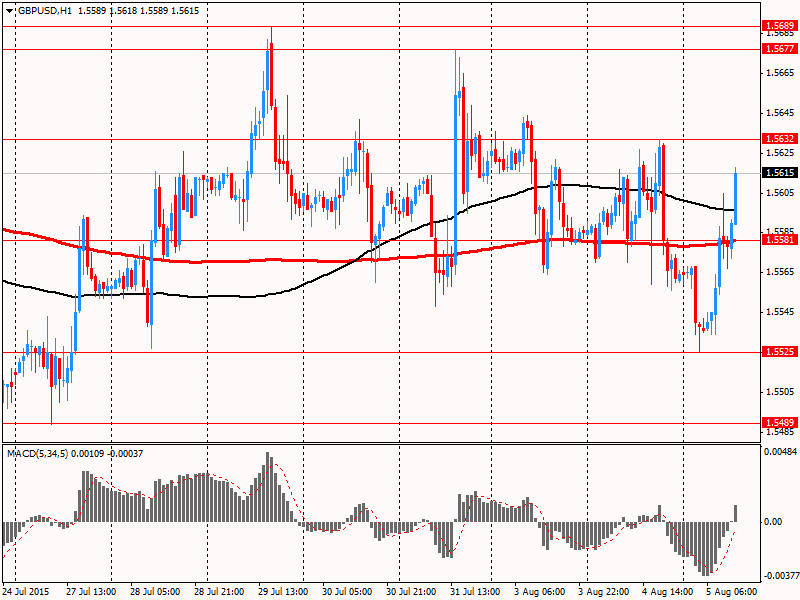This screenshot has width=800, height=600.
Task: Click the dropdown triangle beside GBPUSD,H1
Action: pyautogui.click(x=9, y=9)
